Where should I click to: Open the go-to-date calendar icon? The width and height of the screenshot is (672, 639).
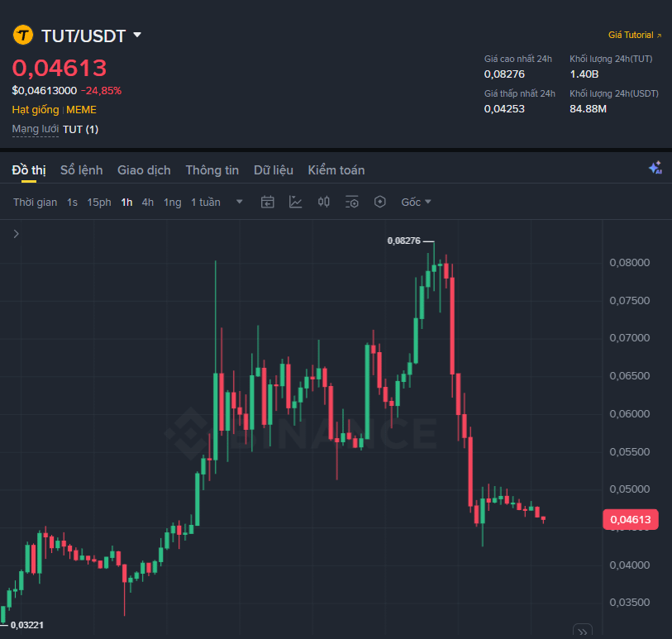(268, 202)
